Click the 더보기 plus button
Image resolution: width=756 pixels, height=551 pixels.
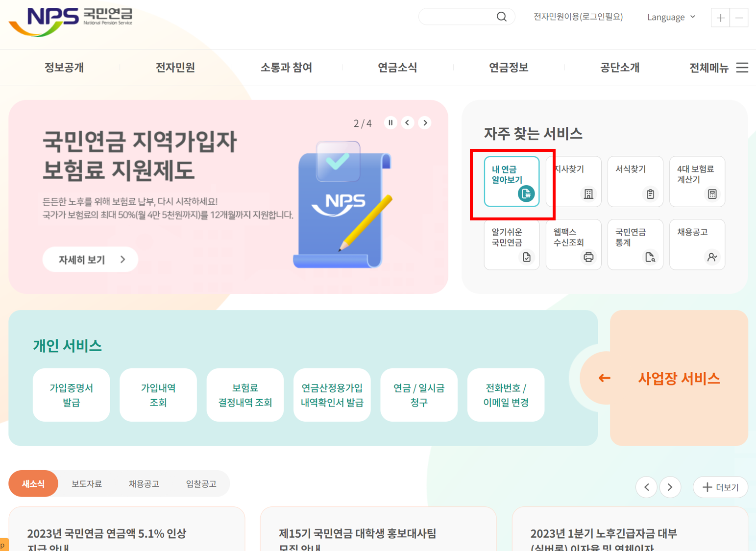point(720,487)
